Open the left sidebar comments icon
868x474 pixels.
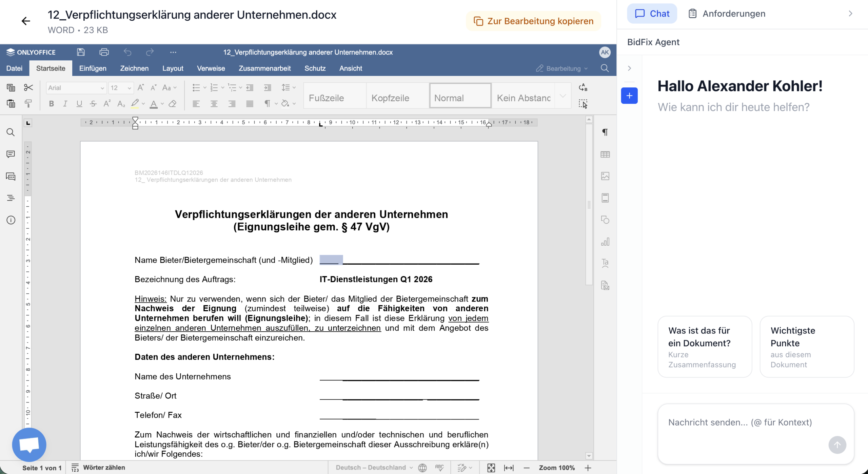click(11, 154)
